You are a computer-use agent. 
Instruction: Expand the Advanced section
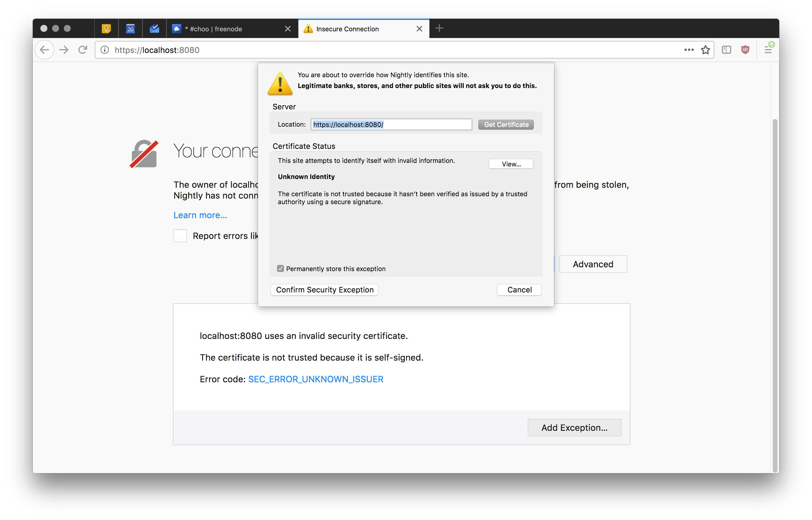593,264
